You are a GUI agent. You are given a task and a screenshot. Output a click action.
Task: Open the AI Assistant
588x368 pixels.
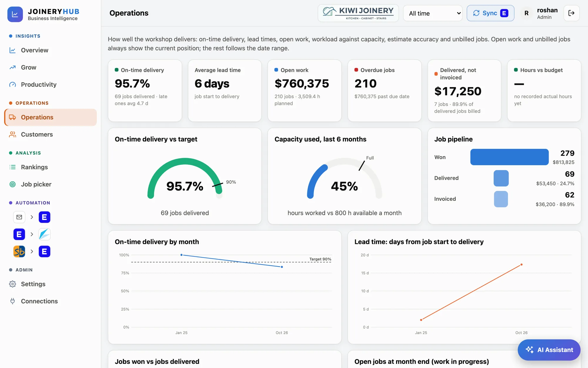click(549, 350)
